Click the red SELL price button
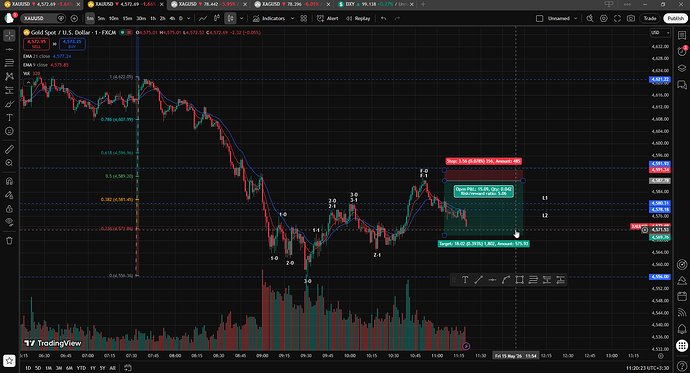690x373 pixels. pyautogui.click(x=36, y=44)
